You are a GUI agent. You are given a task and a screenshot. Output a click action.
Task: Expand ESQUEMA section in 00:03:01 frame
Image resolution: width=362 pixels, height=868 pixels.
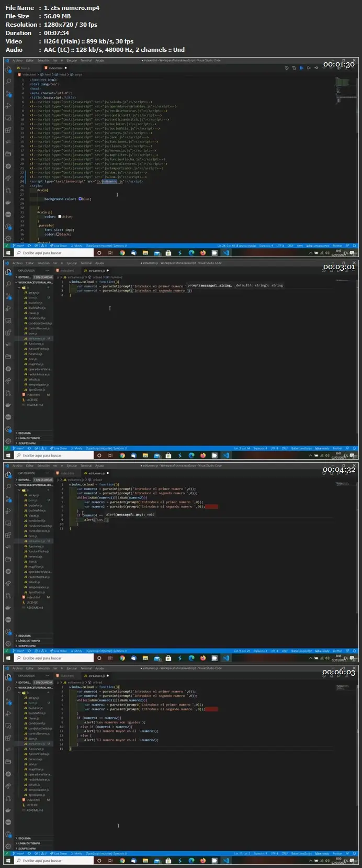pos(35,433)
